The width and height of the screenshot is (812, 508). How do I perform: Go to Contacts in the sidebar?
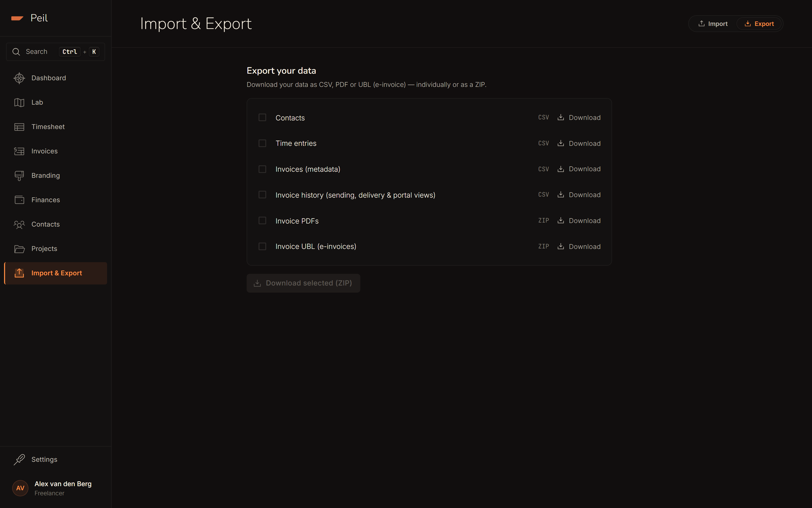tap(55, 225)
